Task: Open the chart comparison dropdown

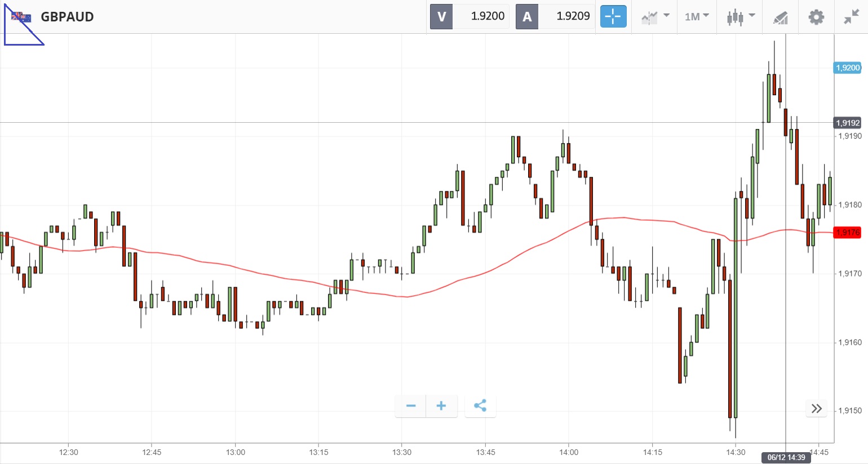Action: pos(655,17)
